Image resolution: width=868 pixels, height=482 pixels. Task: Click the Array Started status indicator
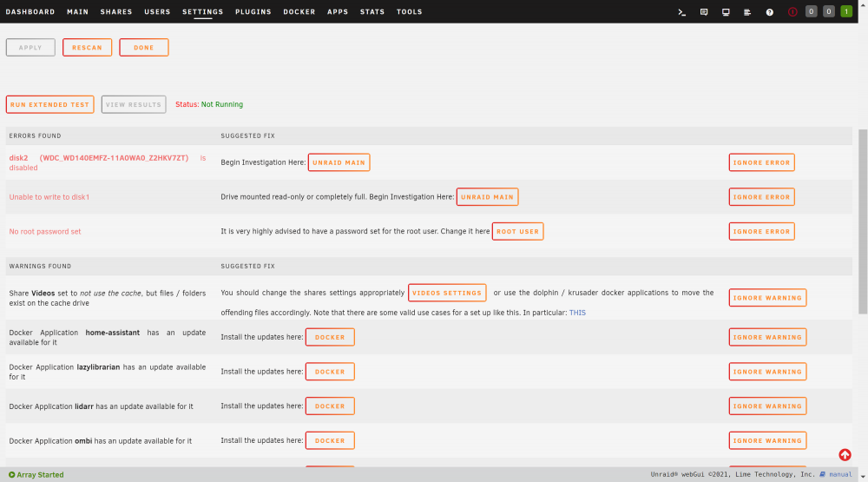click(36, 475)
